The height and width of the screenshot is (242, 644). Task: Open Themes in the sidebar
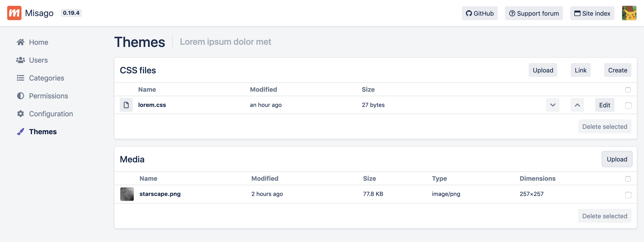coord(43,132)
